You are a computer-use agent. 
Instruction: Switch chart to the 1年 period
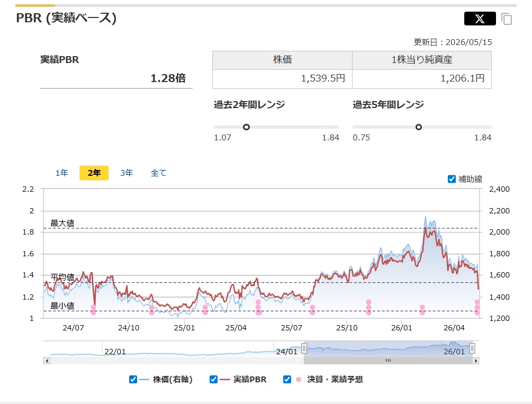[x=62, y=173]
